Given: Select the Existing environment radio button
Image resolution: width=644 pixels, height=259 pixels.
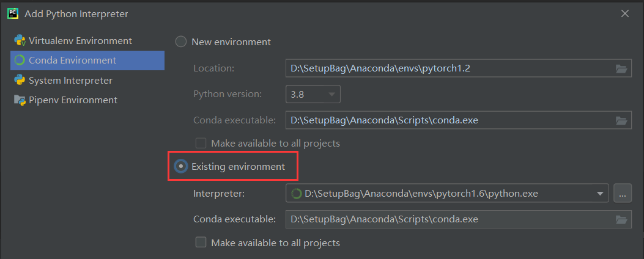Looking at the screenshot, I should pos(181,166).
